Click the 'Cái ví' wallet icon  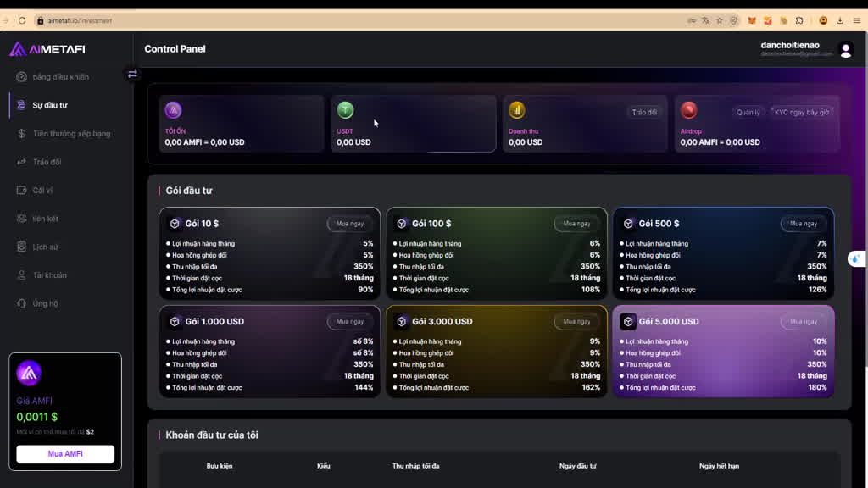pyautogui.click(x=22, y=191)
